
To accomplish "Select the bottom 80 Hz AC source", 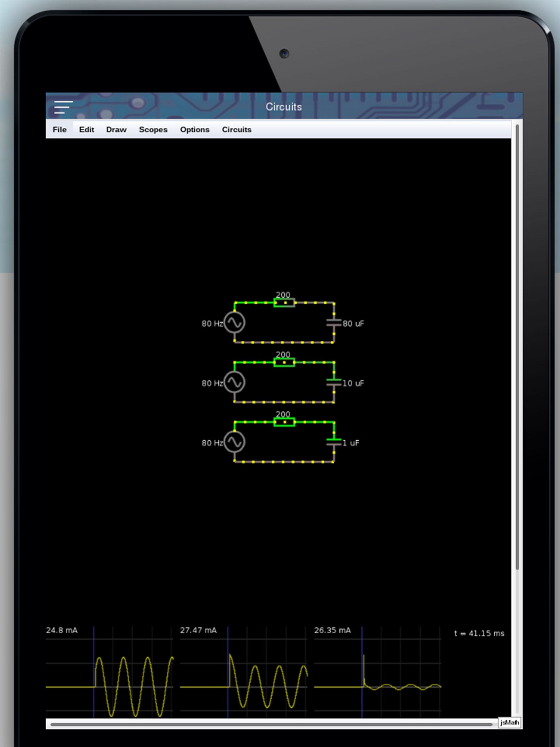I will 234,442.
